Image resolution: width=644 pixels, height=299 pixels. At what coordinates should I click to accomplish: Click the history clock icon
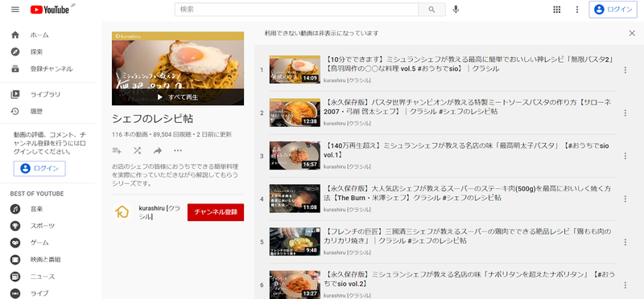[15, 111]
